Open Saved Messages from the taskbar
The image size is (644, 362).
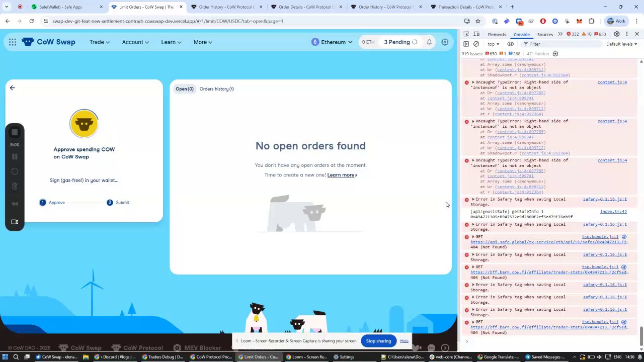point(545,357)
